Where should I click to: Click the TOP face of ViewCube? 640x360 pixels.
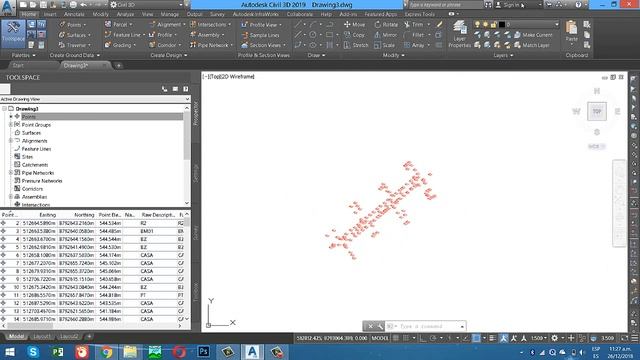coord(597,111)
